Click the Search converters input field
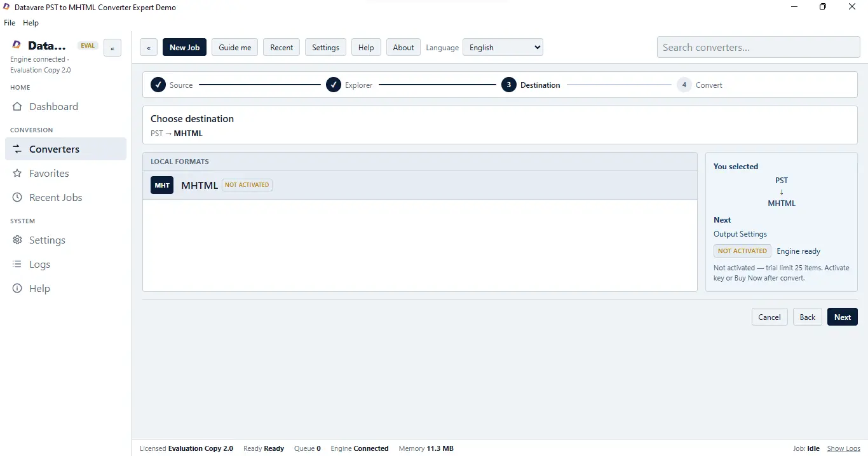Image resolution: width=868 pixels, height=456 pixels. [x=757, y=47]
